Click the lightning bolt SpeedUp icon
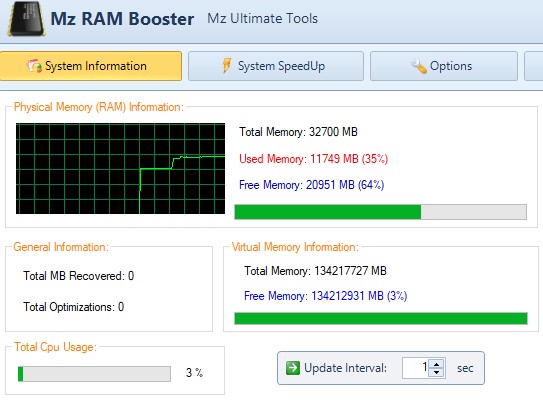Screen dimensions: 543x404 227,65
